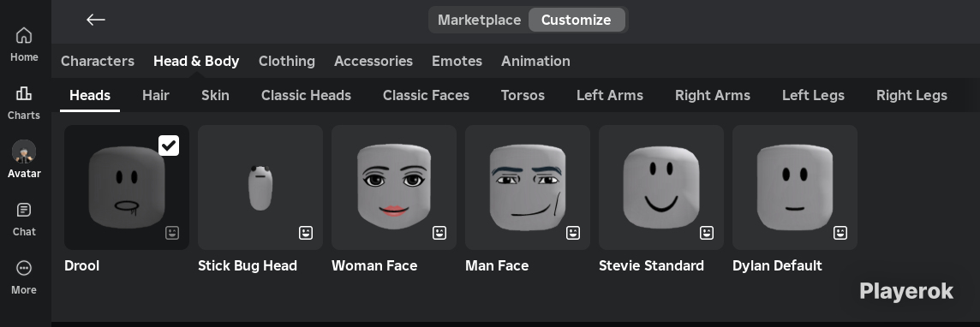The image size is (980, 327).
Task: Open the More menu in sidebar
Action: [24, 277]
